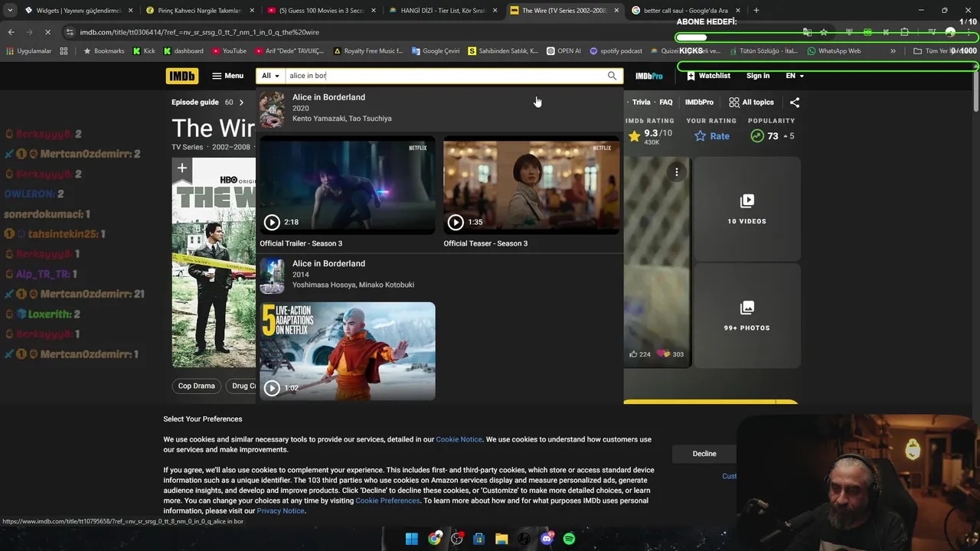Switch to Widgets browser tab

pos(73,10)
